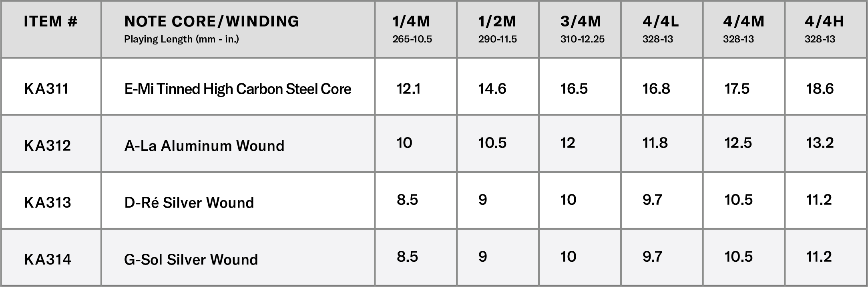
Task: Click the ITEM # column header
Action: 51,22
